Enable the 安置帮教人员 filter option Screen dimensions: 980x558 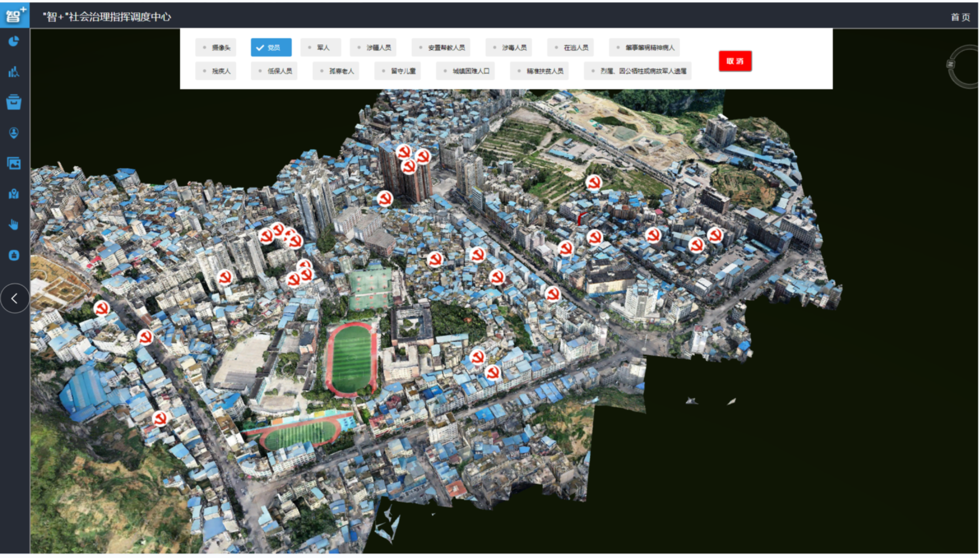pyautogui.click(x=441, y=48)
